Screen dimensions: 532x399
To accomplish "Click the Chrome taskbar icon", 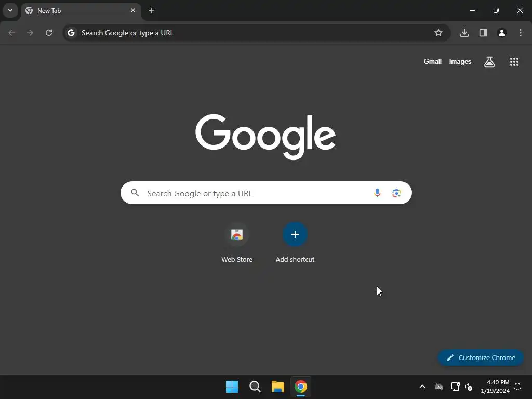I will (x=301, y=387).
